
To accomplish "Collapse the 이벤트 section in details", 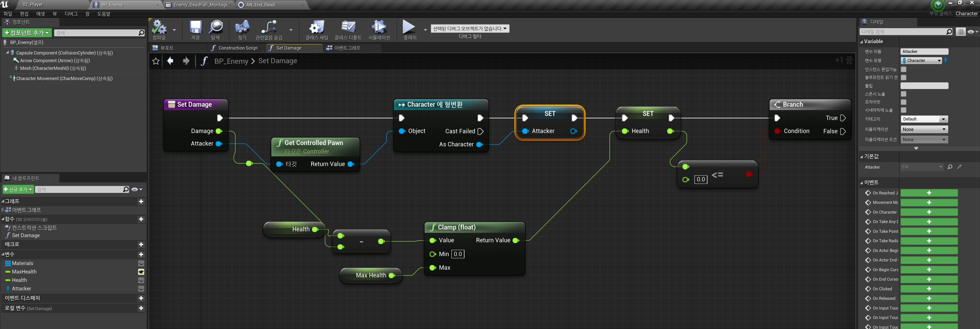I will tap(862, 182).
